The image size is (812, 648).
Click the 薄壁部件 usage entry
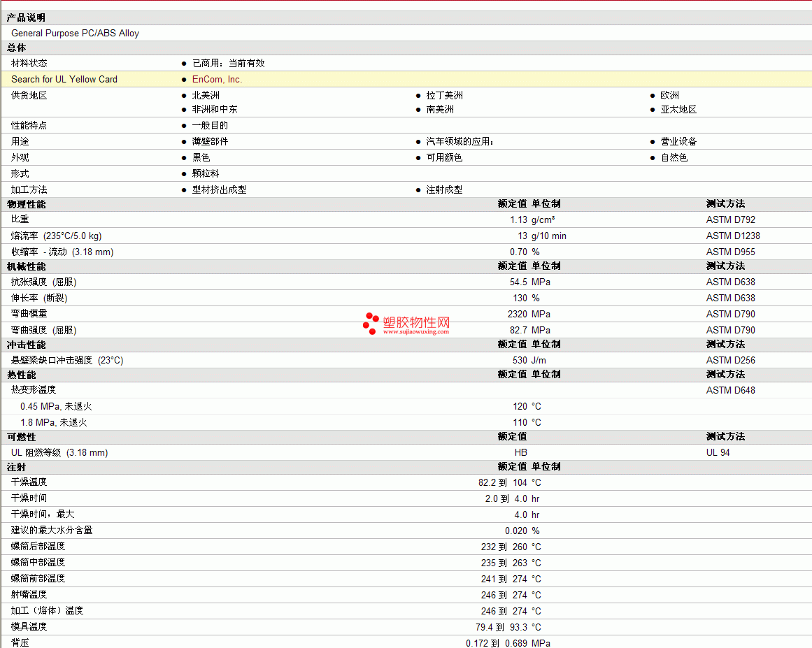[211, 141]
